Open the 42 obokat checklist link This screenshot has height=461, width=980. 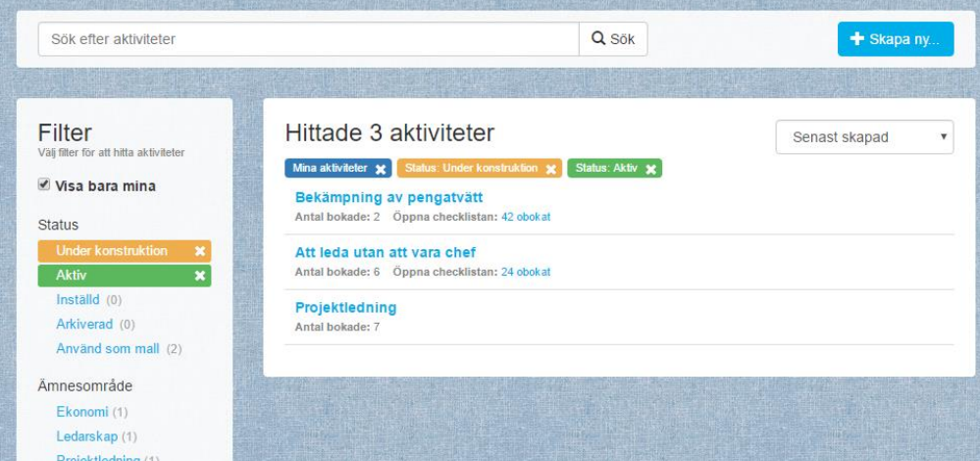(x=526, y=217)
